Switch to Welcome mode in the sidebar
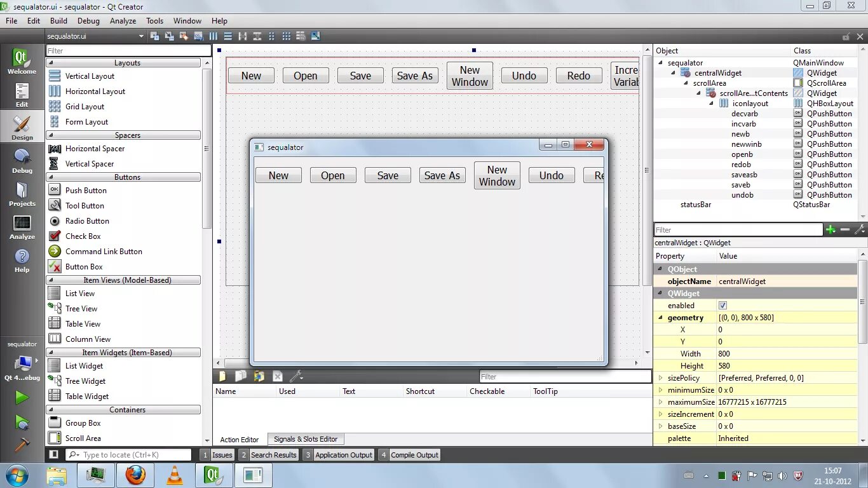868x488 pixels. point(22,62)
